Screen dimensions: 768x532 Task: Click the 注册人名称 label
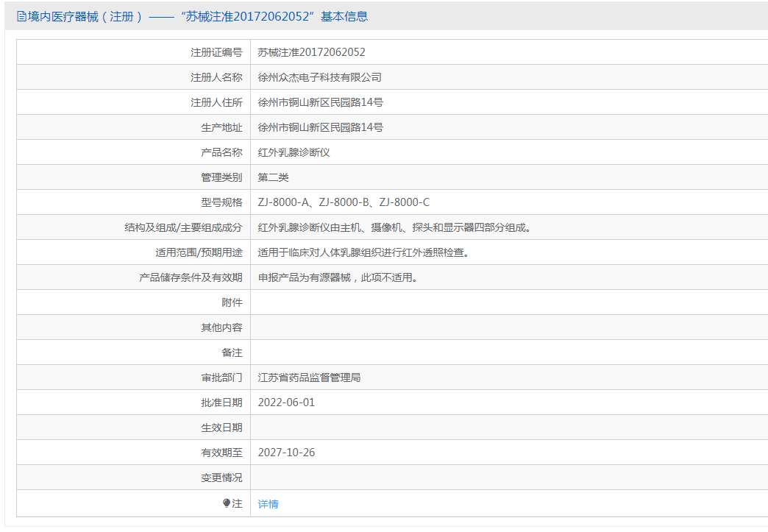[216, 77]
